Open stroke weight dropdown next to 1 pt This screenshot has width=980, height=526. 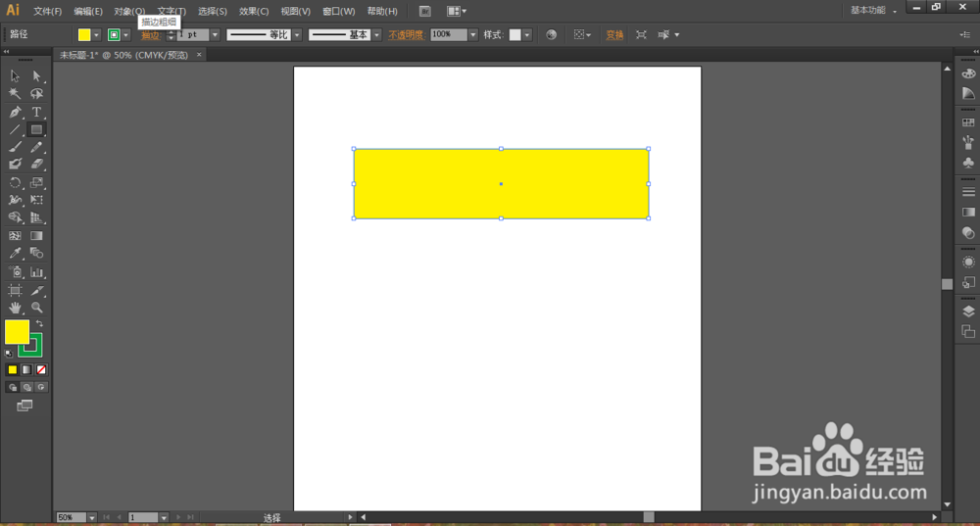pos(215,35)
